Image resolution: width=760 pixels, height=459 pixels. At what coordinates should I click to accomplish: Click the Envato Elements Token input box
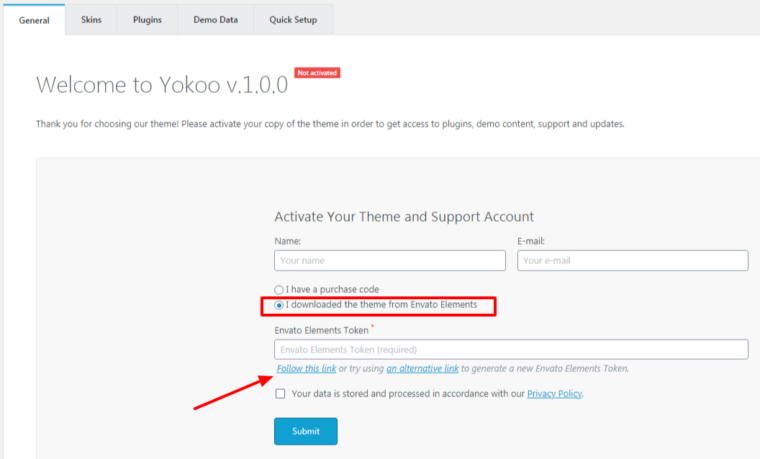tap(511, 349)
